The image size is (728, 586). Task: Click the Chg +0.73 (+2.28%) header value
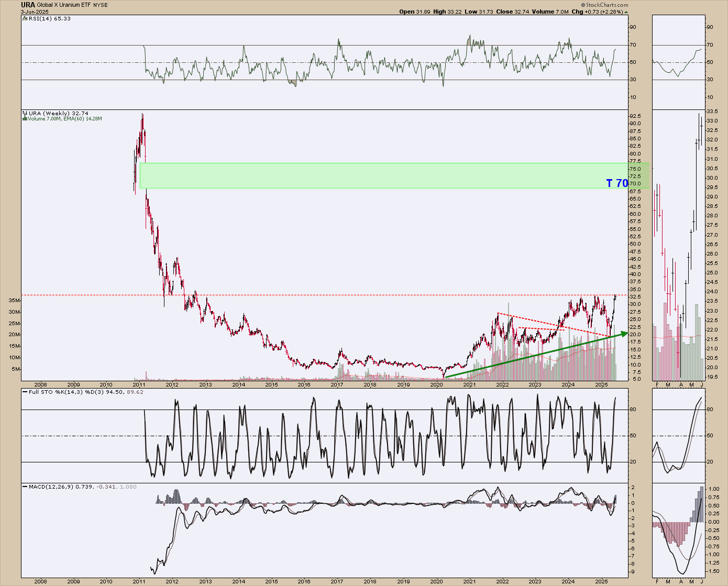pos(597,12)
